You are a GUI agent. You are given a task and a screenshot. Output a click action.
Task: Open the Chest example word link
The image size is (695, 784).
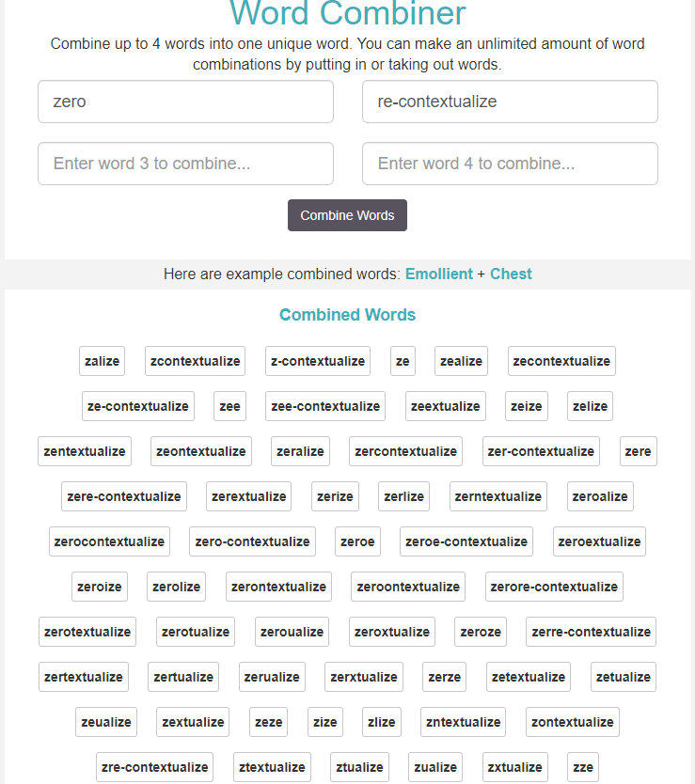click(x=511, y=274)
